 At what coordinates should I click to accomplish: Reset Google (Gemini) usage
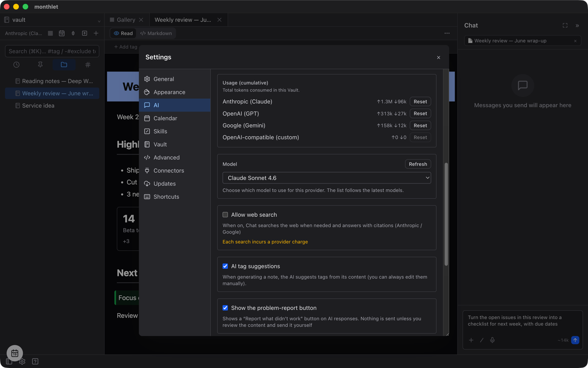click(420, 126)
